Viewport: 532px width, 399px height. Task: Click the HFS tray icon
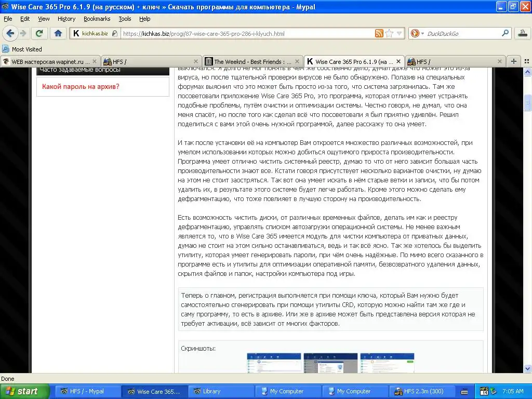point(484,391)
